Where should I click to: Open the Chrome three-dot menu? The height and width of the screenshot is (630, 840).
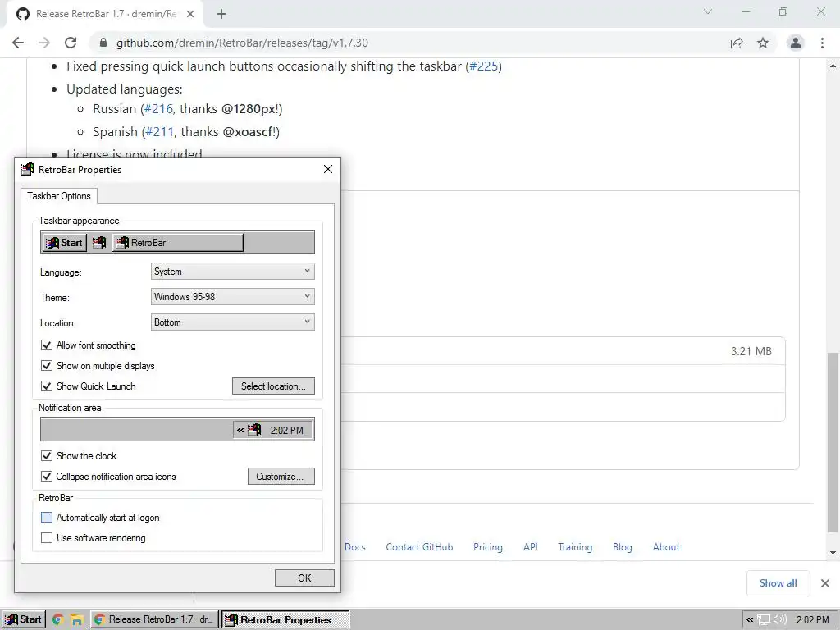pos(822,43)
